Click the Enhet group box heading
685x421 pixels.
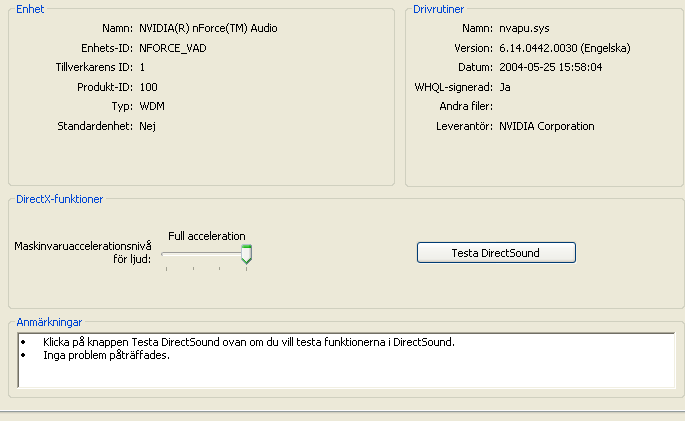click(30, 9)
